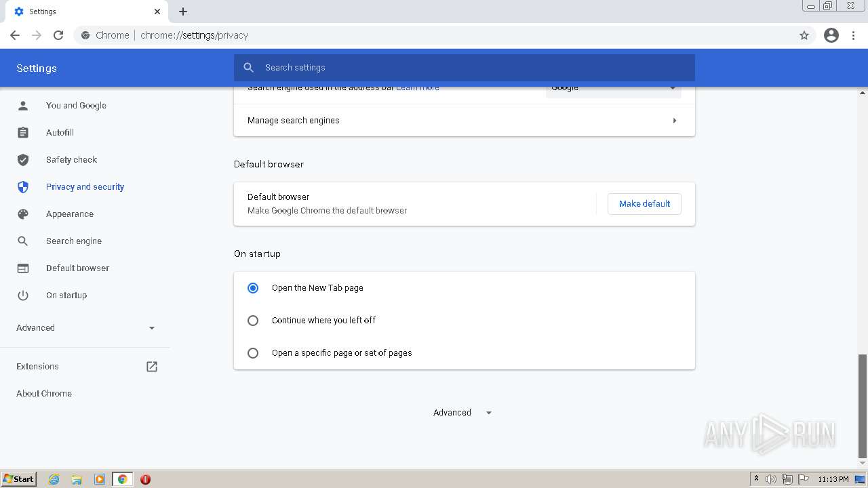The width and height of the screenshot is (868, 488).
Task: Click the Action Center flag tray icon
Action: pos(803,479)
